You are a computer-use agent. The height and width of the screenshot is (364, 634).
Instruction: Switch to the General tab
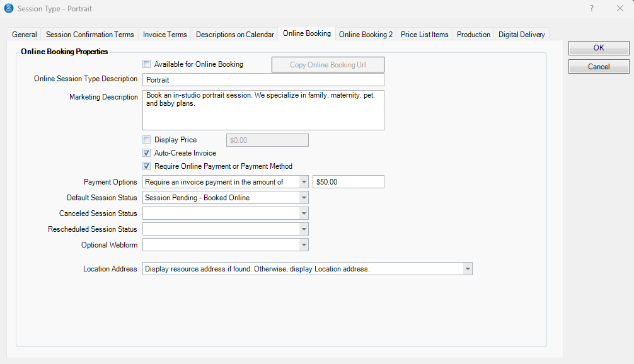pyautogui.click(x=25, y=35)
